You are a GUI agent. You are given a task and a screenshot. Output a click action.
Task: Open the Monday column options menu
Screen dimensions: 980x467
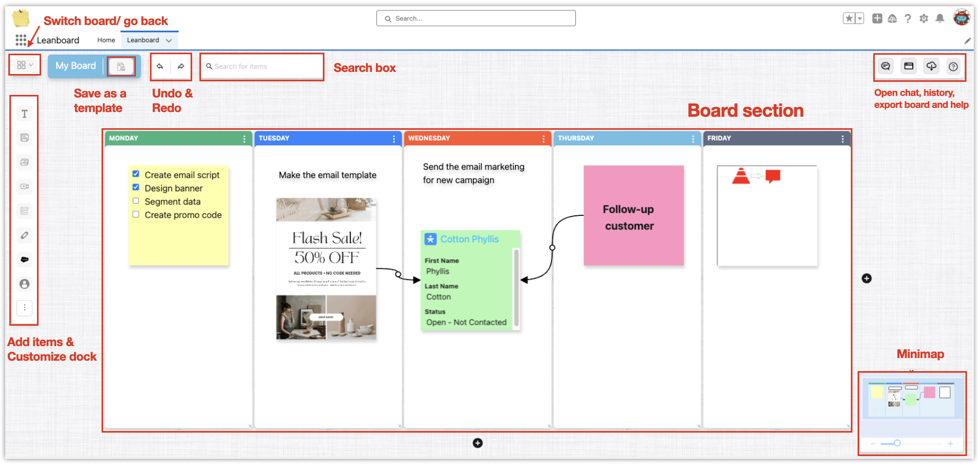[x=244, y=139]
